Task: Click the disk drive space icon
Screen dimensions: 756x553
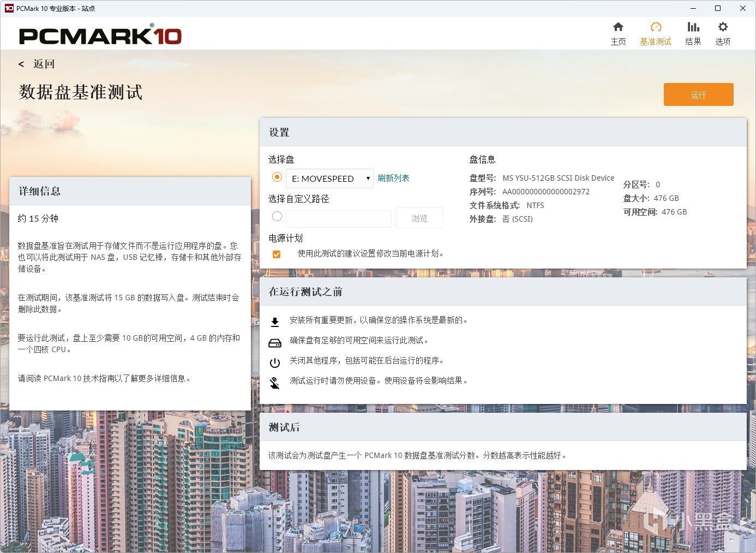Action: pyautogui.click(x=275, y=343)
